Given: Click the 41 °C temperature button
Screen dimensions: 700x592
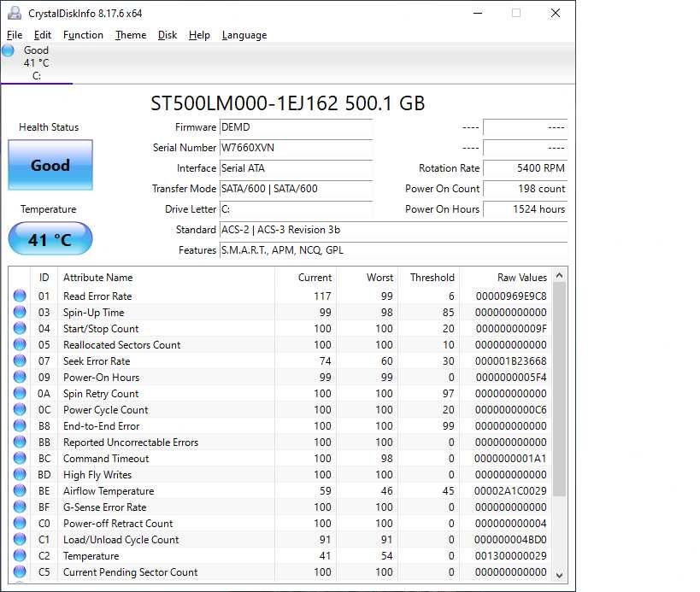Looking at the screenshot, I should pyautogui.click(x=50, y=239).
